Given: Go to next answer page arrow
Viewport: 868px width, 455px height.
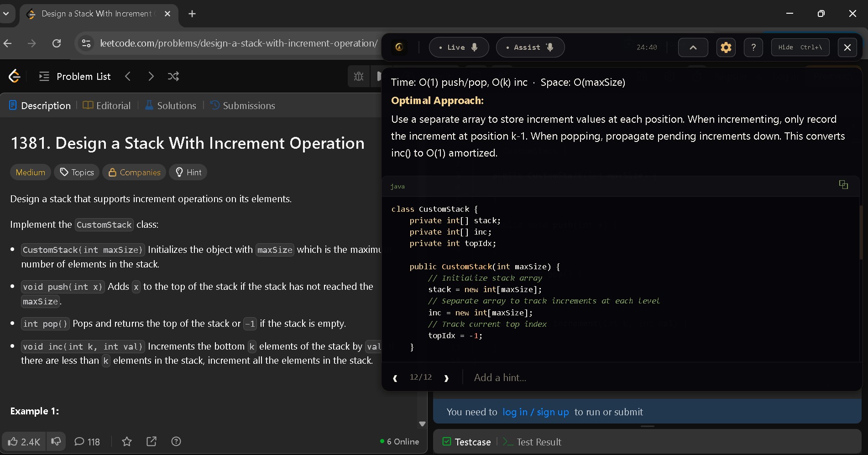Looking at the screenshot, I should point(446,378).
